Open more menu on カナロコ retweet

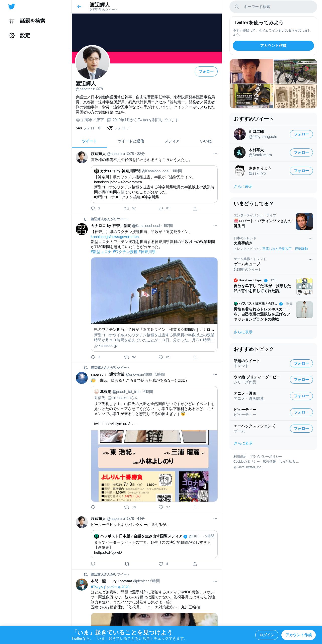point(215,226)
